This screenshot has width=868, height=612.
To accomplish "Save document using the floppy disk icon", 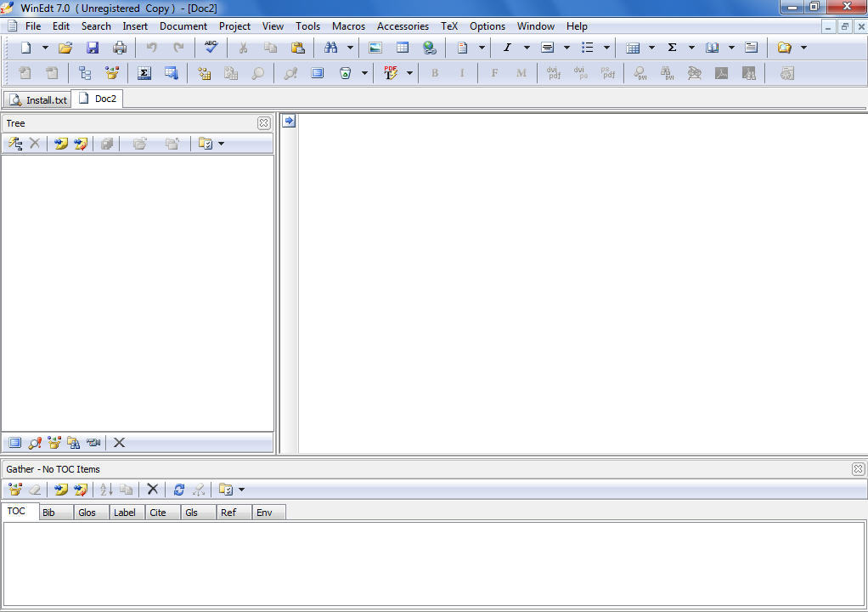I will pos(93,48).
